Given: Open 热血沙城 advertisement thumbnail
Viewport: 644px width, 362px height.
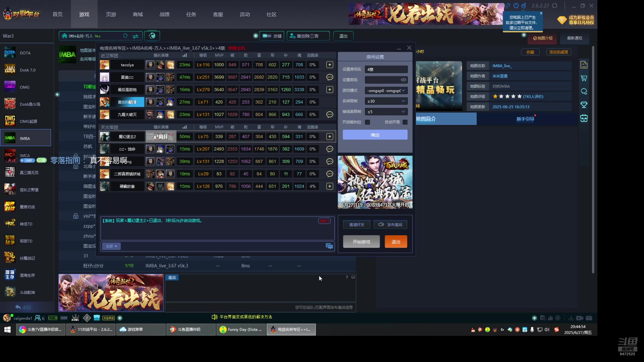Looking at the screenshot, I should pos(375,182).
